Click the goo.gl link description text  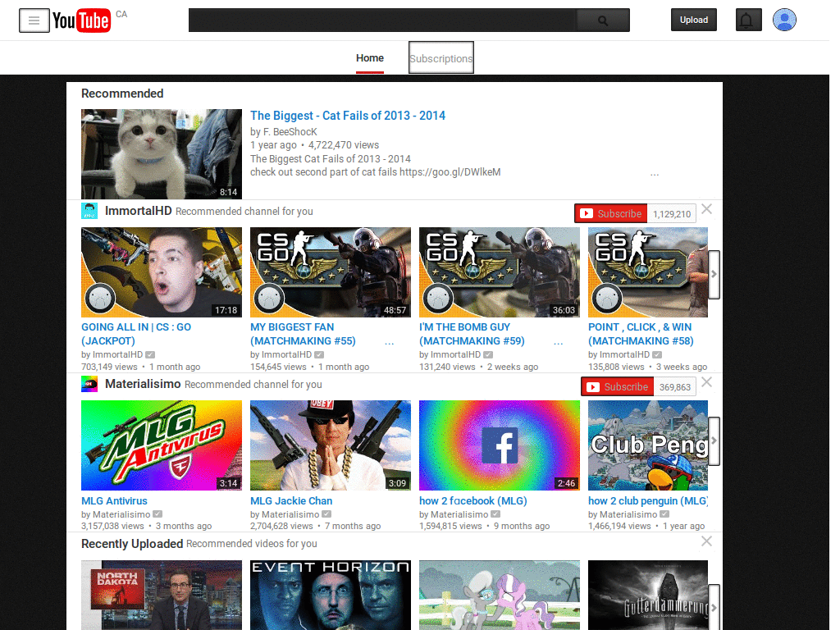[376, 172]
